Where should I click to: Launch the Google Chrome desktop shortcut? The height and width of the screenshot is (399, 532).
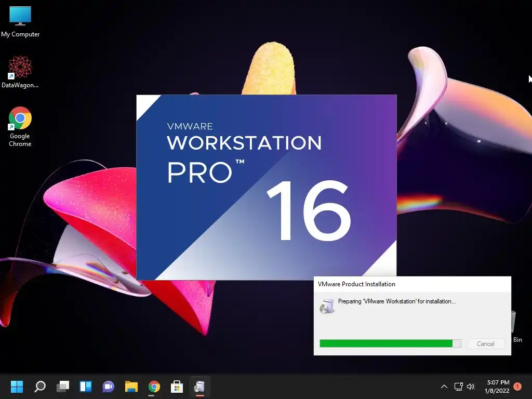pos(20,127)
